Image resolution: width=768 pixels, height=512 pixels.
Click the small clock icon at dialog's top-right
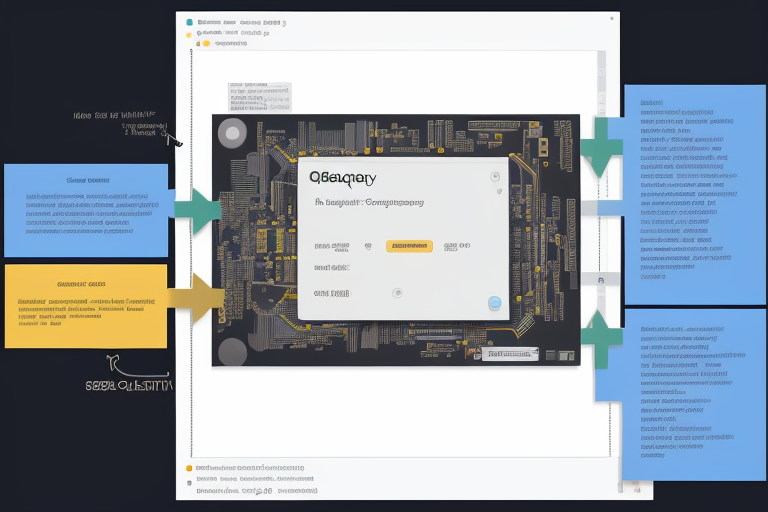[495, 177]
